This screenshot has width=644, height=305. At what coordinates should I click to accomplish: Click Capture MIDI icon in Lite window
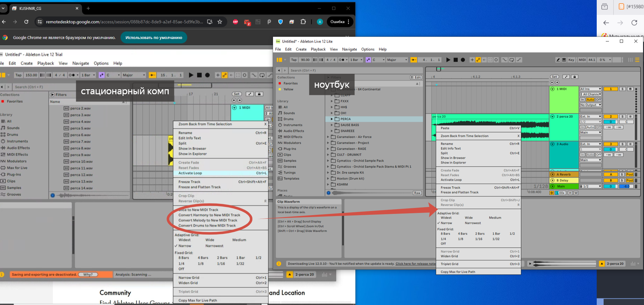pyautogui.click(x=490, y=60)
